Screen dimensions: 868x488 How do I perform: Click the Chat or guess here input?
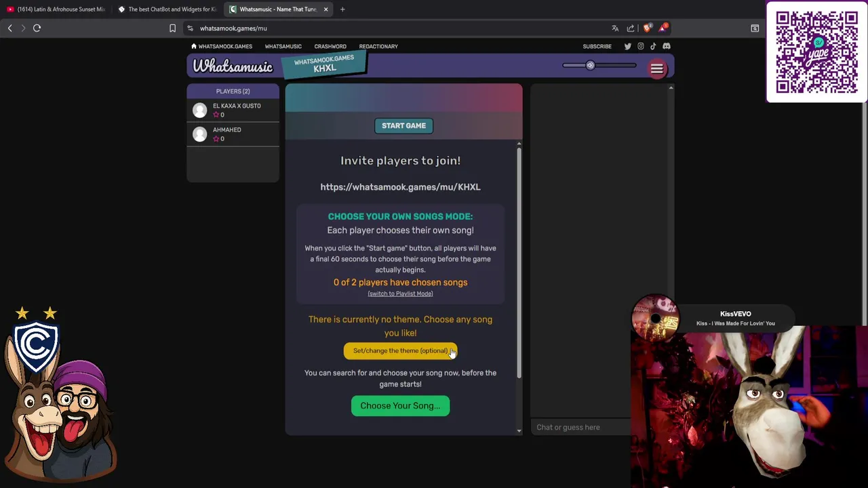582,428
